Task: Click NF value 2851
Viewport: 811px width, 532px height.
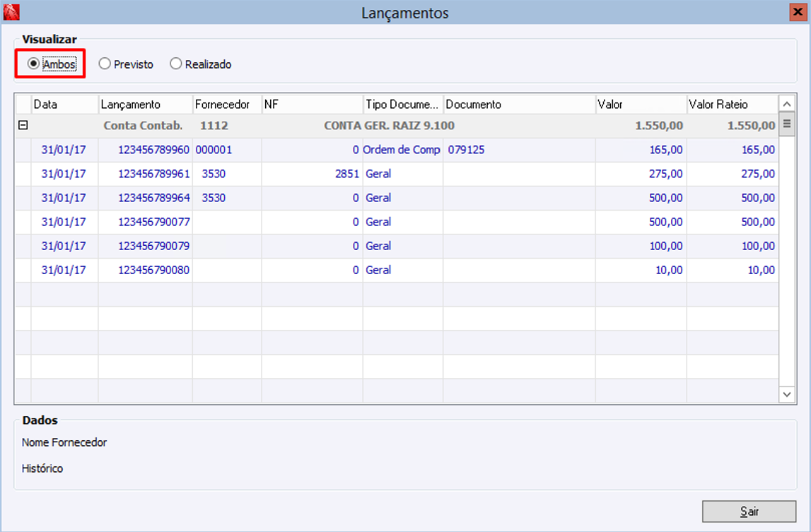Action: click(313, 174)
